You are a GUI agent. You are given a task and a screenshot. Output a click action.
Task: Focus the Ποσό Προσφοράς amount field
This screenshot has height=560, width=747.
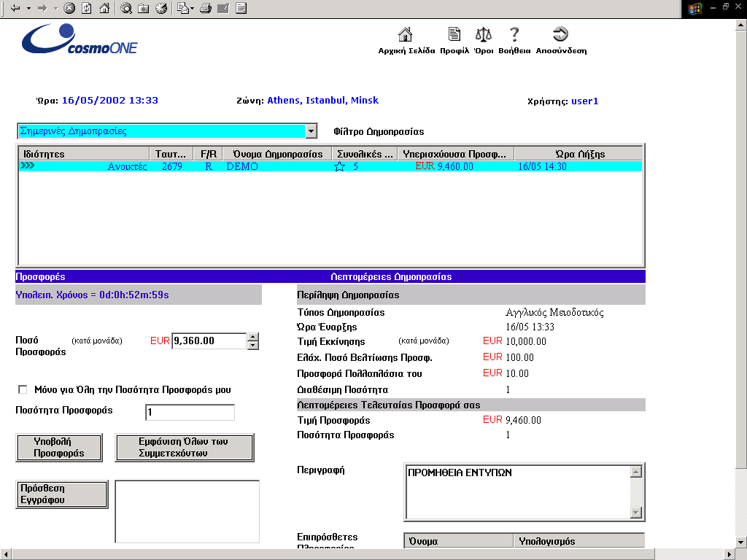(209, 341)
